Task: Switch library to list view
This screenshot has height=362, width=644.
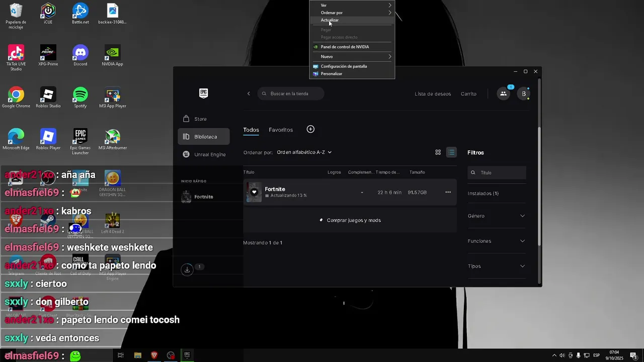Action: 451,152
